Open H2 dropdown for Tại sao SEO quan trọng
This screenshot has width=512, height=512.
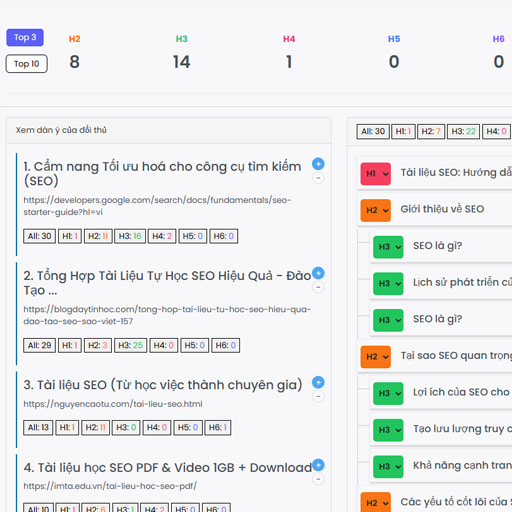click(x=375, y=357)
